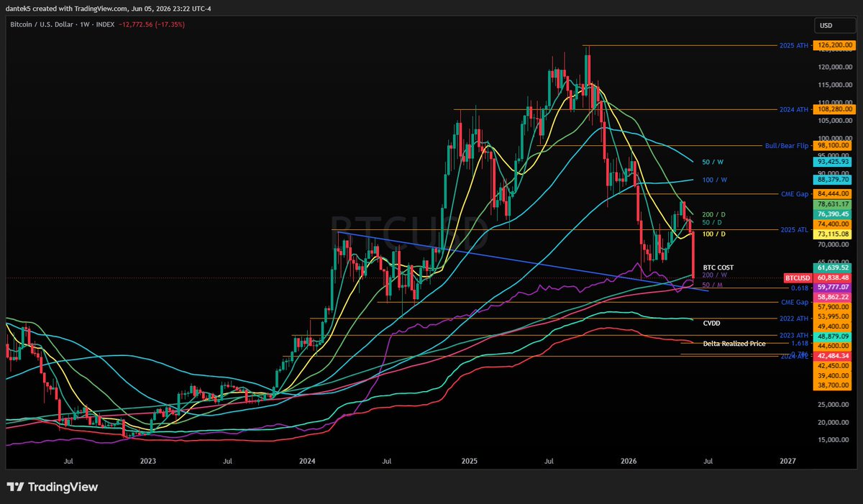Click the 120,000.00 price axis value
Viewport: 863px width, 504px height.
pos(834,67)
